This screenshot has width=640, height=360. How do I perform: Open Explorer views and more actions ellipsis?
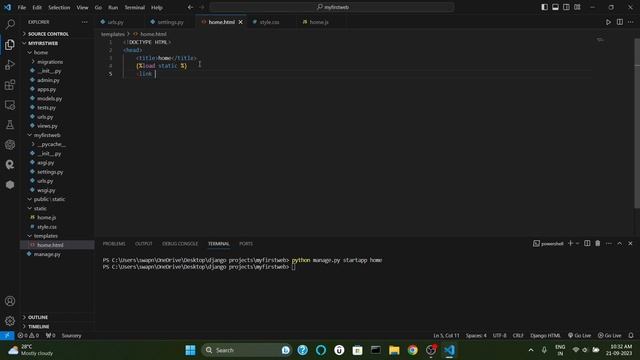tap(84, 22)
